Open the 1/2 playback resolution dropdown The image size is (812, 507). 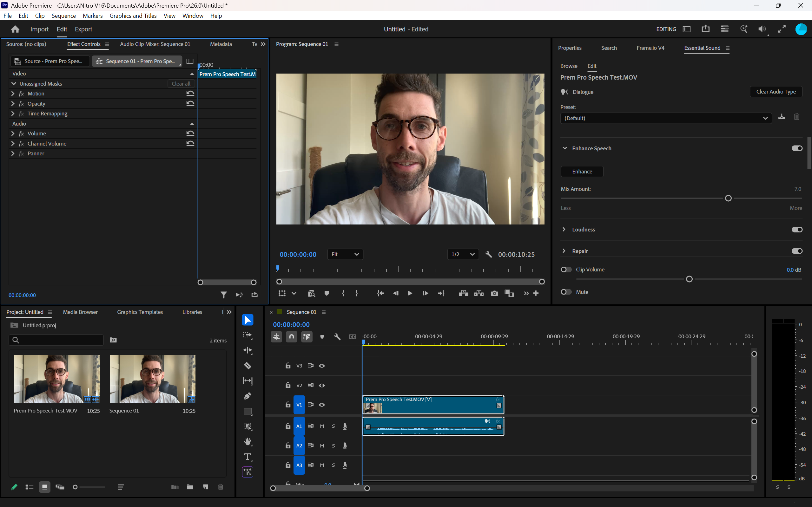463,255
